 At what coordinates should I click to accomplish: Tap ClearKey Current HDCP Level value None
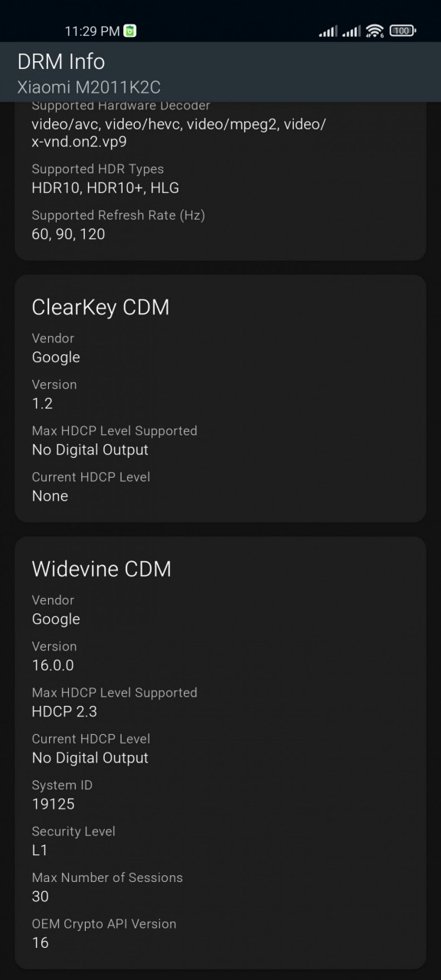click(50, 496)
